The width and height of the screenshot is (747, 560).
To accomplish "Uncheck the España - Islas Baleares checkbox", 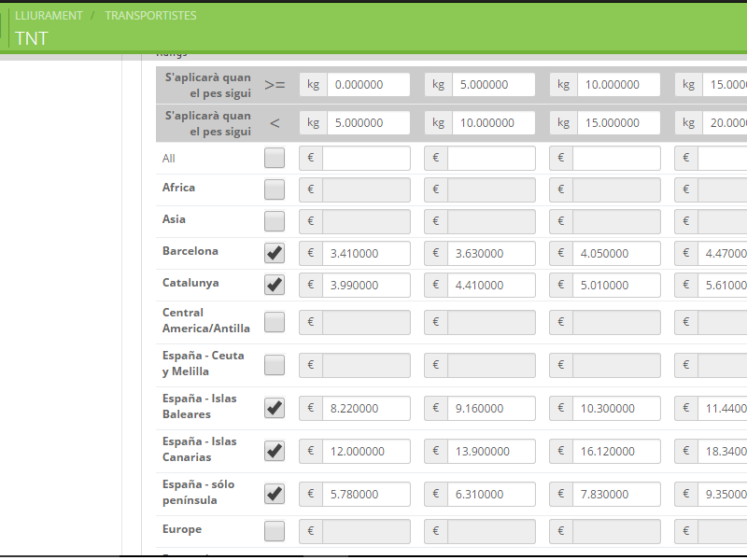I will coord(275,408).
